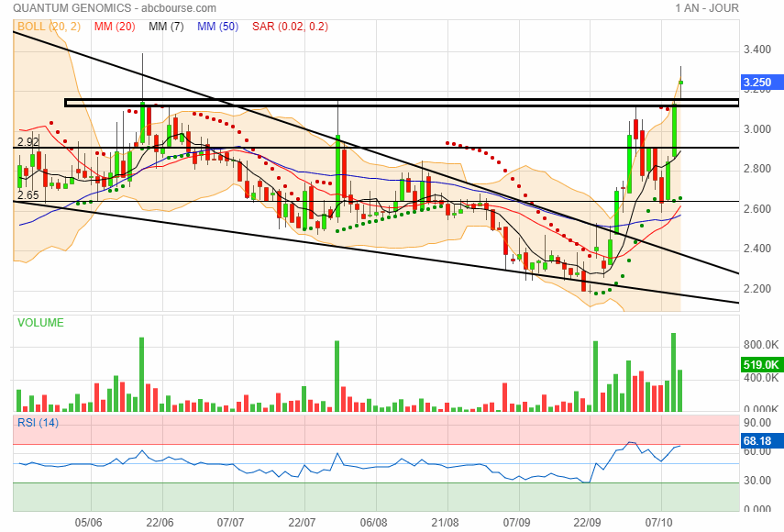This screenshot has height=532, width=784.
Task: Click the 05/06 date axis label
Action: point(89,523)
